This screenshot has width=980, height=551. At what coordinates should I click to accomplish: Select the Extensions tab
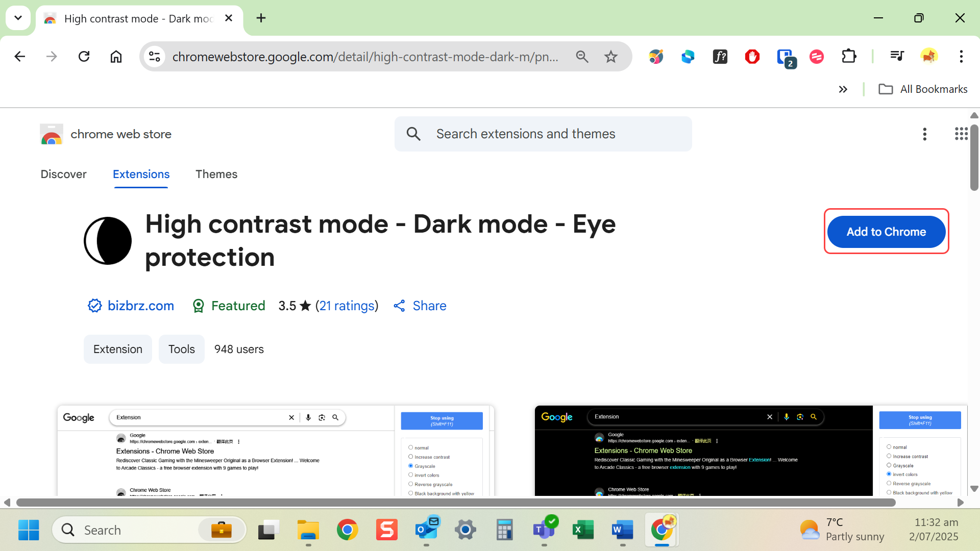[x=141, y=174]
